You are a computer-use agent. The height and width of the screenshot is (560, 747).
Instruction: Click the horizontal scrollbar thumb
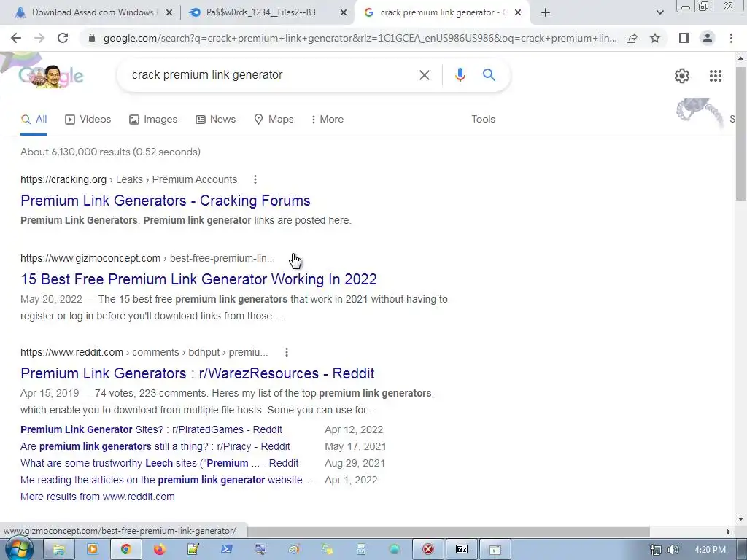[448, 532]
